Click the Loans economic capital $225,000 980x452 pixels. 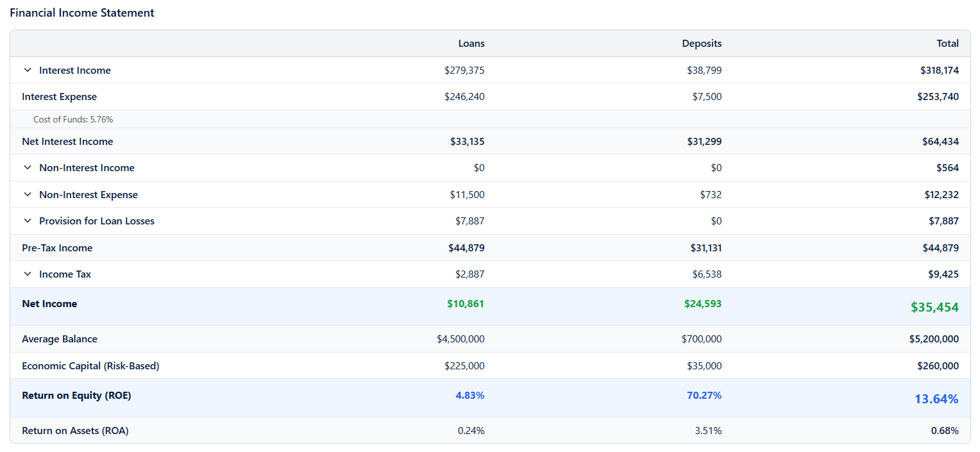tap(464, 366)
